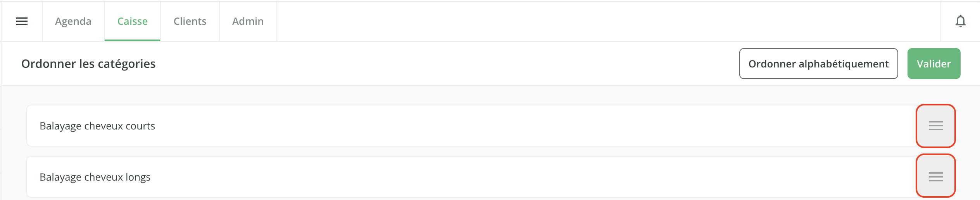Expand the side navigation with the three-line icon

[x=22, y=21]
